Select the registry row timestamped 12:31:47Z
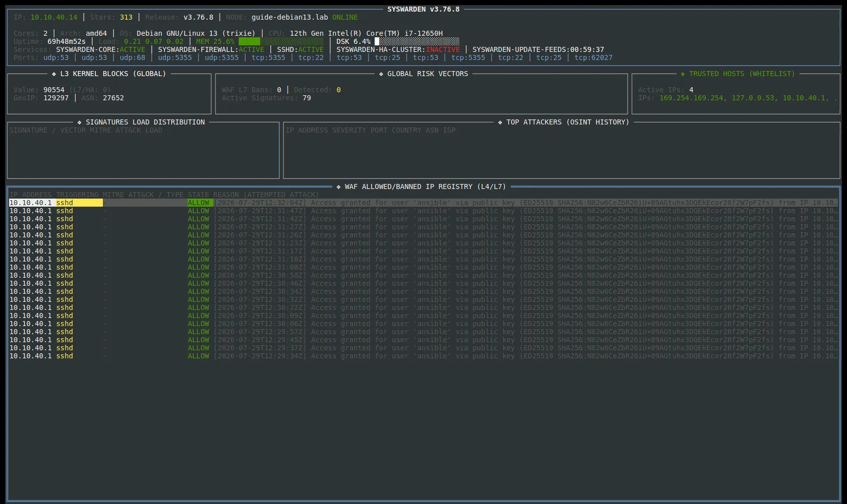847x504 pixels. coord(423,211)
